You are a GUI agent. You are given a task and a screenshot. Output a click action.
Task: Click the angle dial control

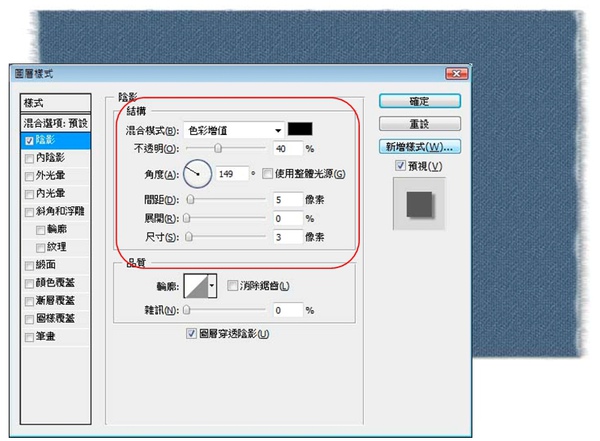197,174
